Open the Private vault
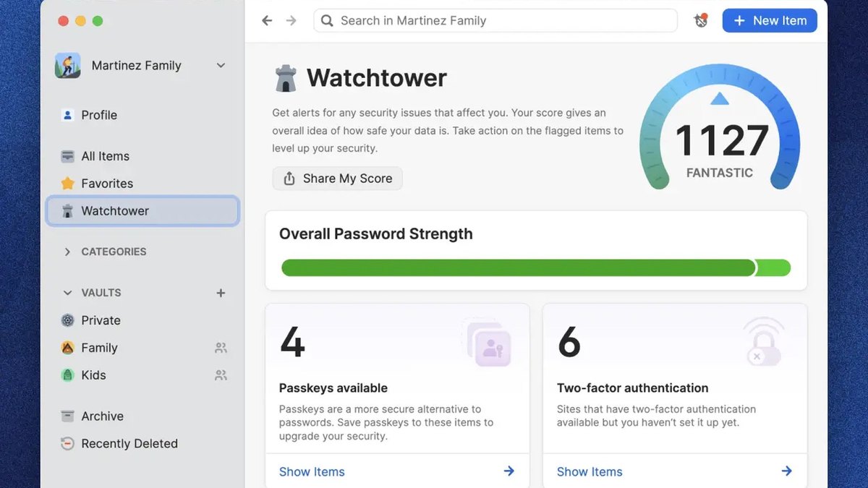868x488 pixels. click(x=143, y=320)
